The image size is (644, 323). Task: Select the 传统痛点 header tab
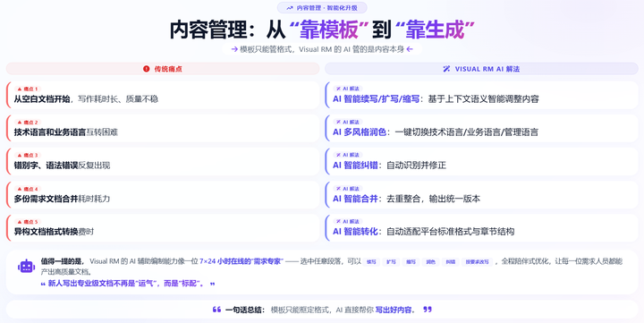[x=163, y=69]
